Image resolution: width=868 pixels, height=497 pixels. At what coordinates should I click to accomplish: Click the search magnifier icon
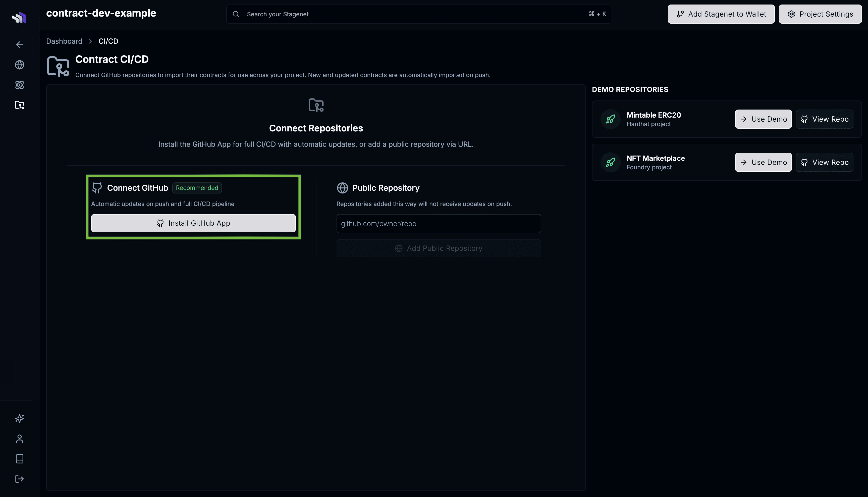[x=236, y=14]
